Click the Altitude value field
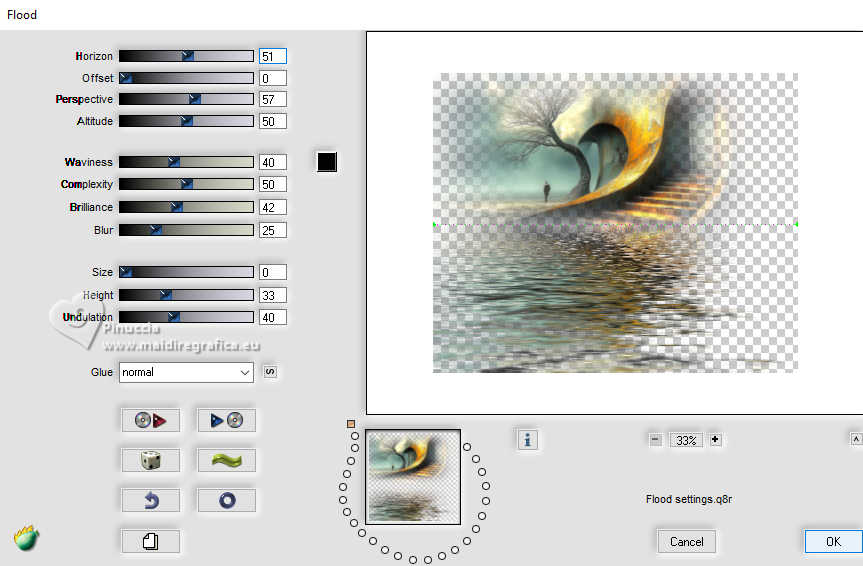Image resolution: width=863 pixels, height=566 pixels. pos(272,121)
